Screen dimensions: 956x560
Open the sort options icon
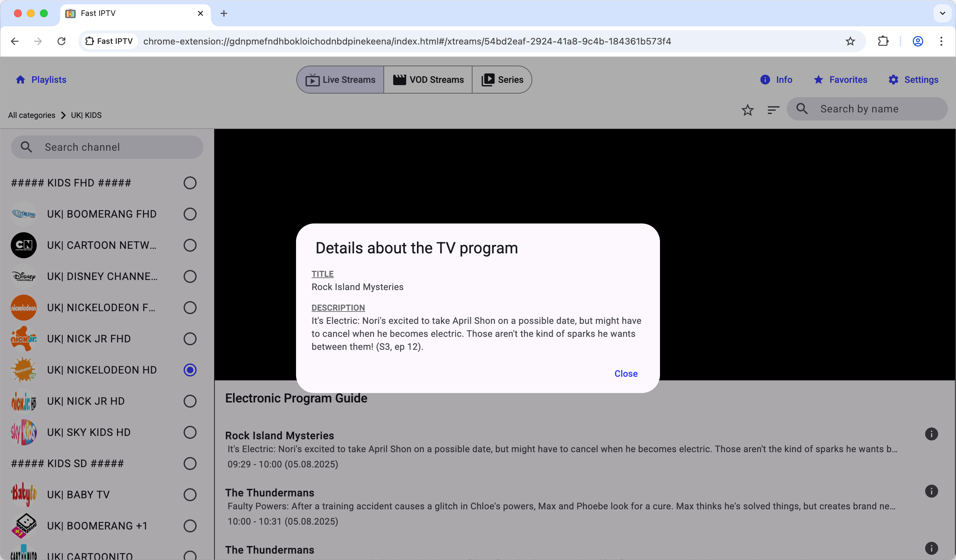[x=773, y=110]
